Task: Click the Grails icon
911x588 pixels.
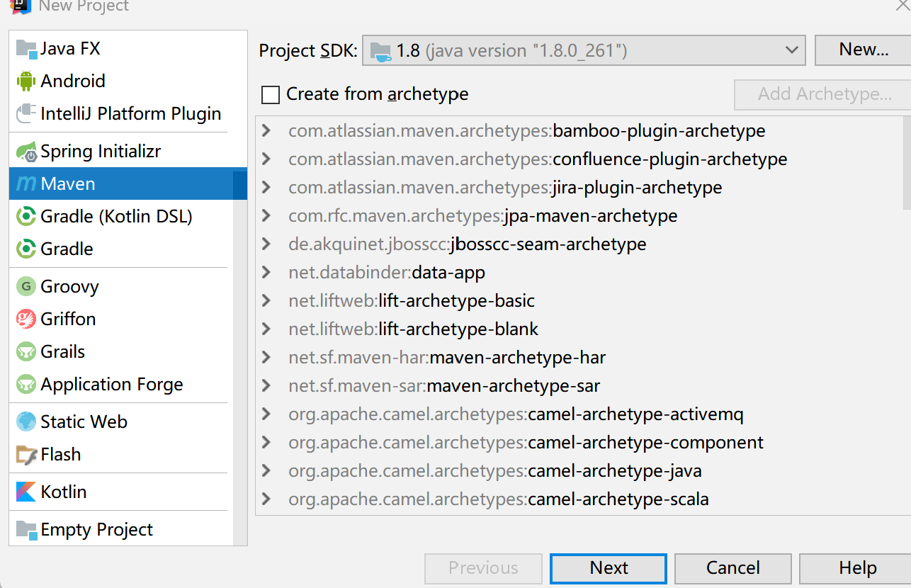Action: (26, 352)
